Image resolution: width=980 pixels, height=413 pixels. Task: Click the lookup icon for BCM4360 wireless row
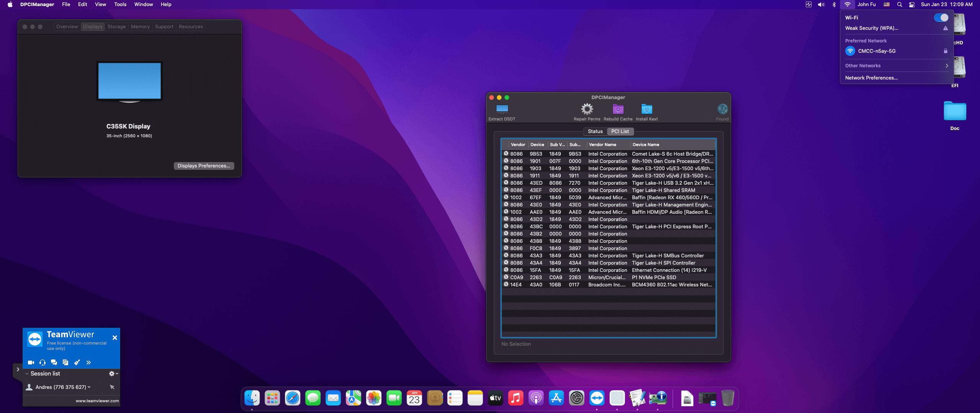506,285
